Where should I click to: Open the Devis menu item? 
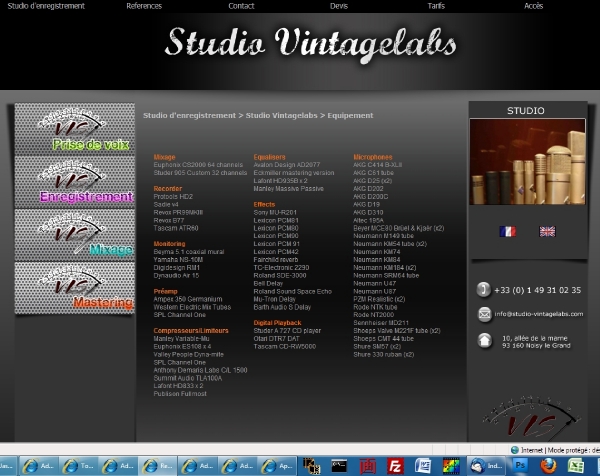pyautogui.click(x=339, y=6)
